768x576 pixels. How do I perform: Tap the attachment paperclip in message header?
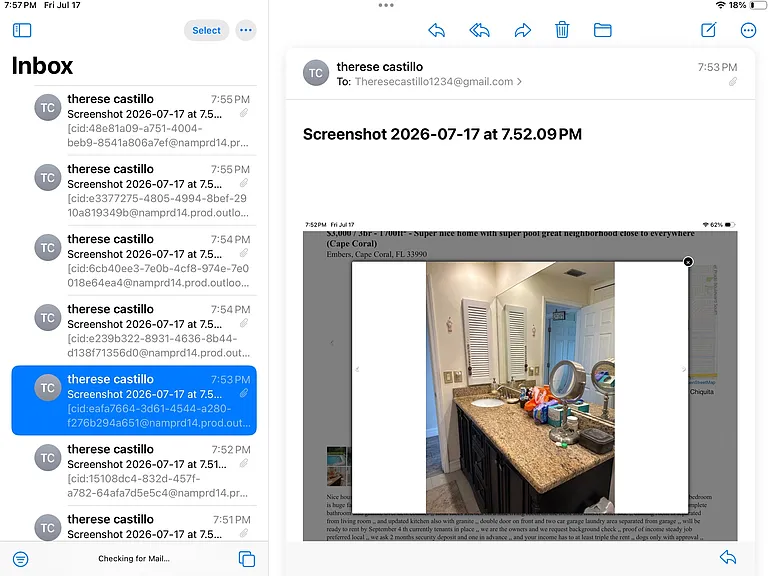[733, 82]
